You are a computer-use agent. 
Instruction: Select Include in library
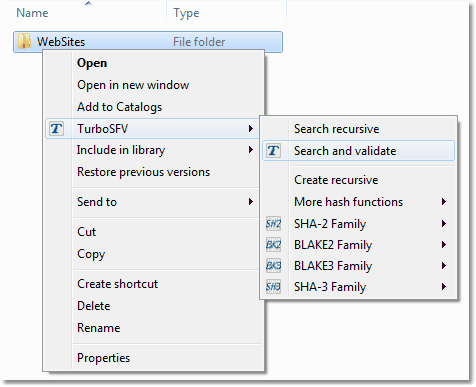(152, 150)
